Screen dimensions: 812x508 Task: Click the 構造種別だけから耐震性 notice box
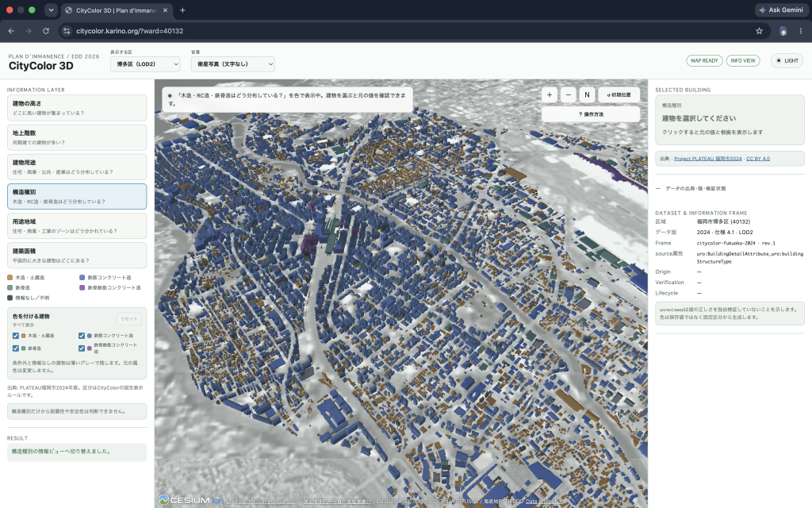point(77,412)
